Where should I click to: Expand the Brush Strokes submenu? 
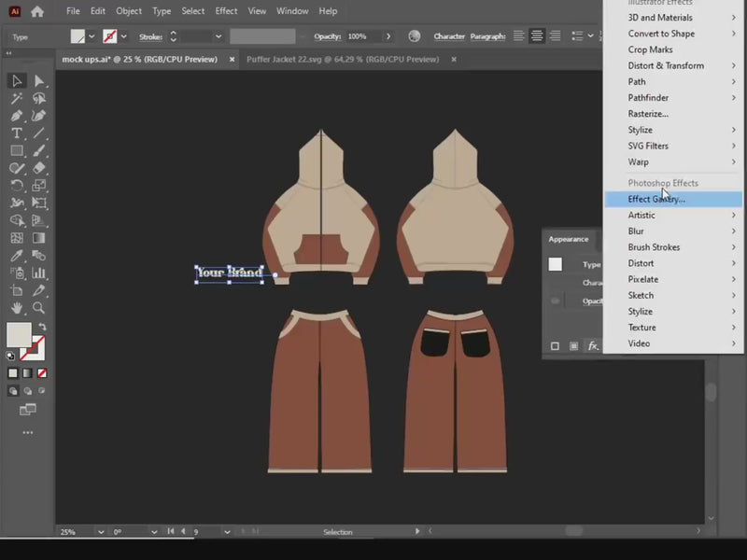(654, 247)
